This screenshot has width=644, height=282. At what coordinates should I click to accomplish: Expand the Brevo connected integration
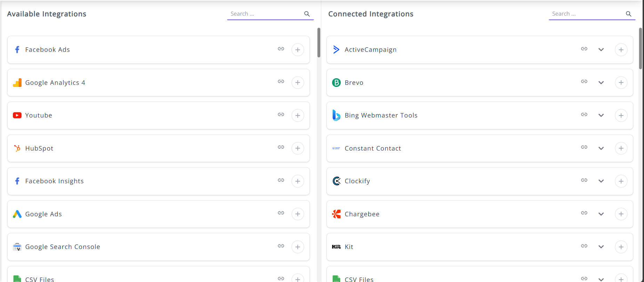(x=601, y=83)
